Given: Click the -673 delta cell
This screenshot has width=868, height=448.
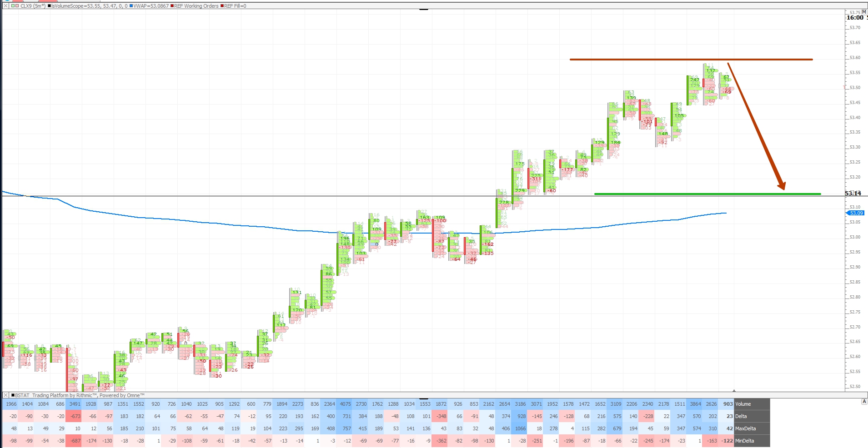Looking at the screenshot, I should pos(74,416).
